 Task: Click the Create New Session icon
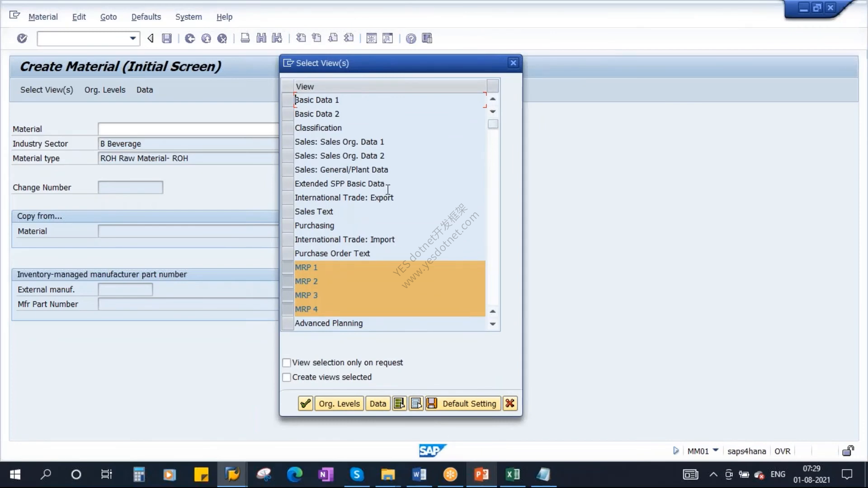point(372,38)
